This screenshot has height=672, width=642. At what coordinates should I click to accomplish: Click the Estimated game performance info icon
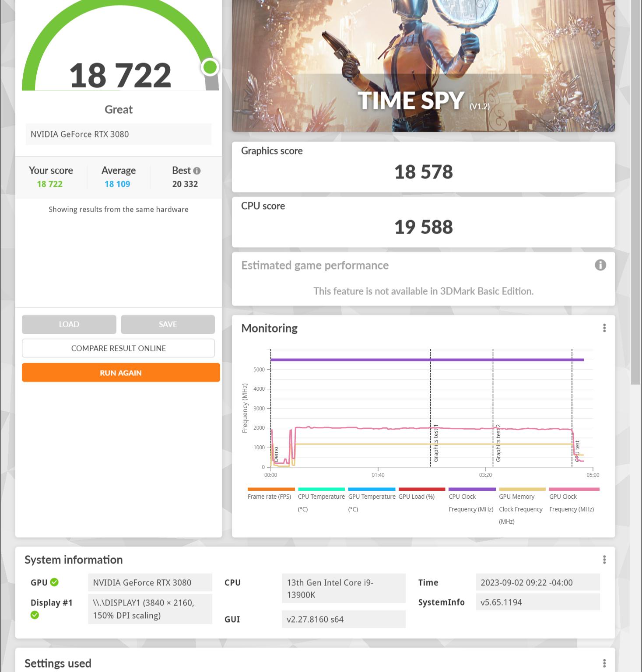tap(600, 264)
